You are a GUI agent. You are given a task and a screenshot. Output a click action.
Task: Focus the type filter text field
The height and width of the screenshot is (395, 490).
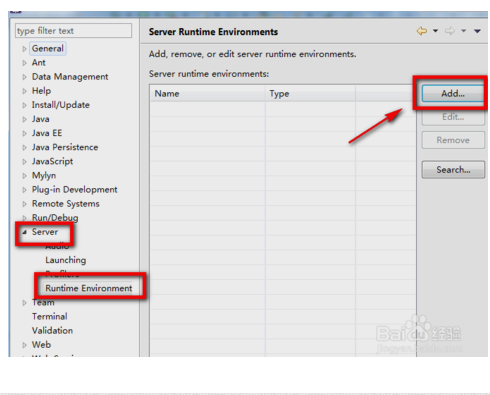pyautogui.click(x=73, y=31)
